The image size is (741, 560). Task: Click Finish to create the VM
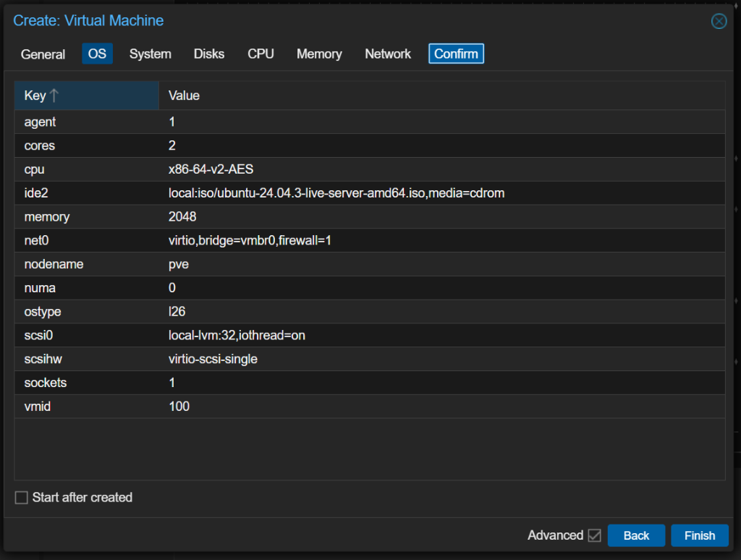point(700,535)
